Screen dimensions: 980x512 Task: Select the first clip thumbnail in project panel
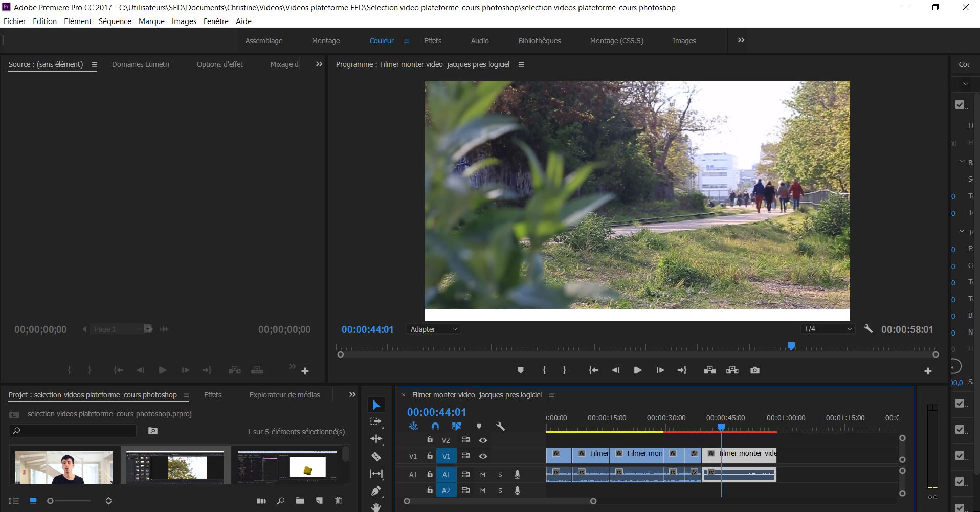click(63, 466)
